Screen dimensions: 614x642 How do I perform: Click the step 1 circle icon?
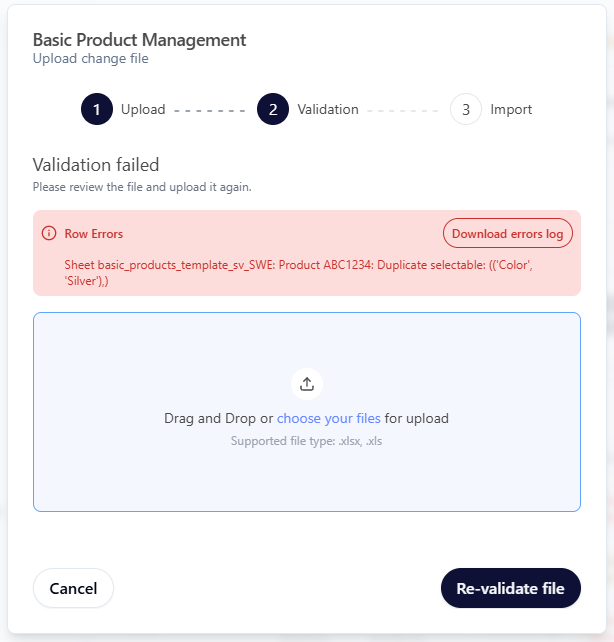[97, 110]
